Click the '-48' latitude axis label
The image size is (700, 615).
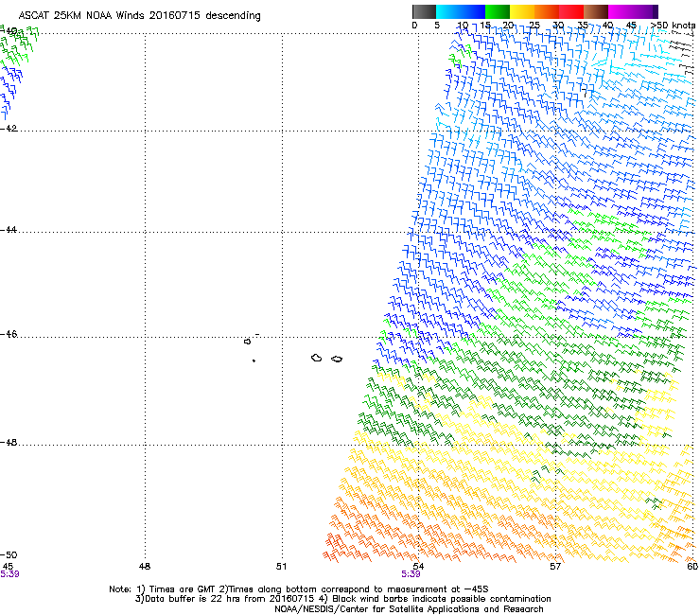click(9, 442)
